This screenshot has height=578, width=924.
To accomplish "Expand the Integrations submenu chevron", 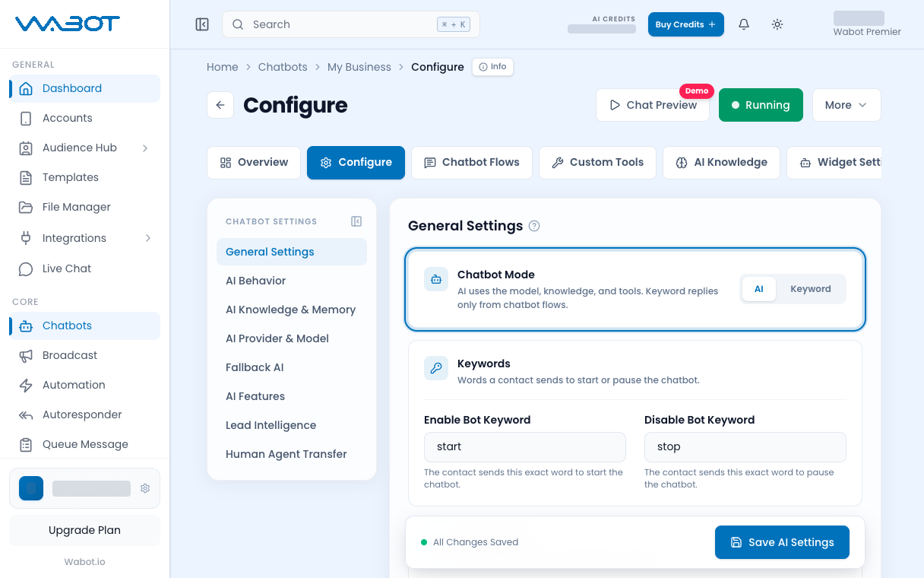I will (x=147, y=238).
